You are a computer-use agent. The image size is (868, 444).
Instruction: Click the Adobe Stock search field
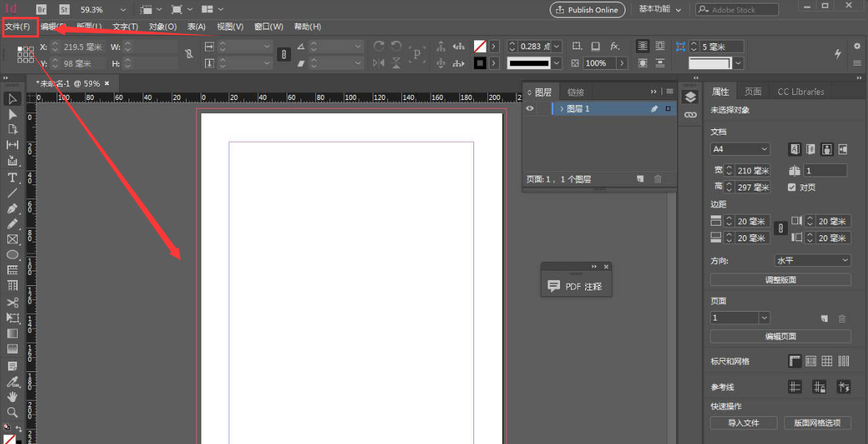[x=737, y=10]
